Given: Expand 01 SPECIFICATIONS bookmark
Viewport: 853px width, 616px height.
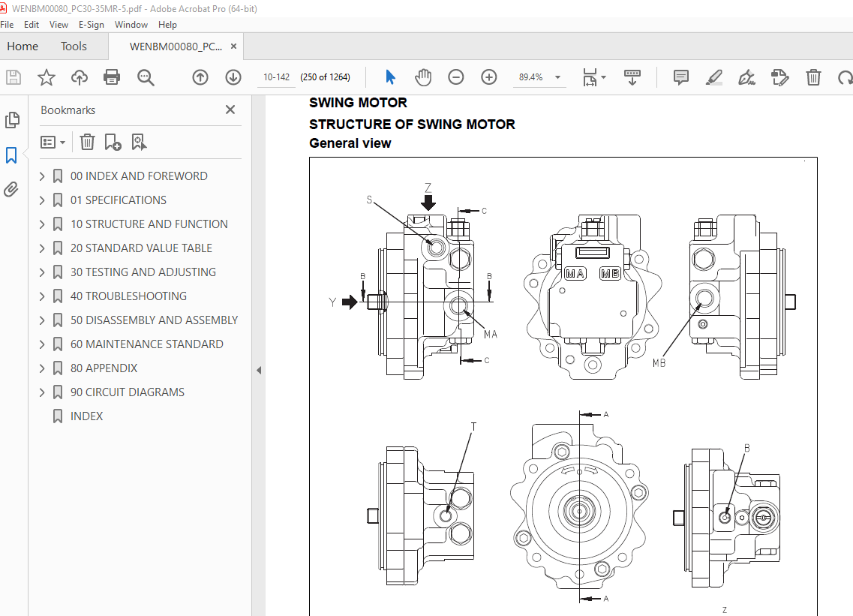Looking at the screenshot, I should 42,200.
